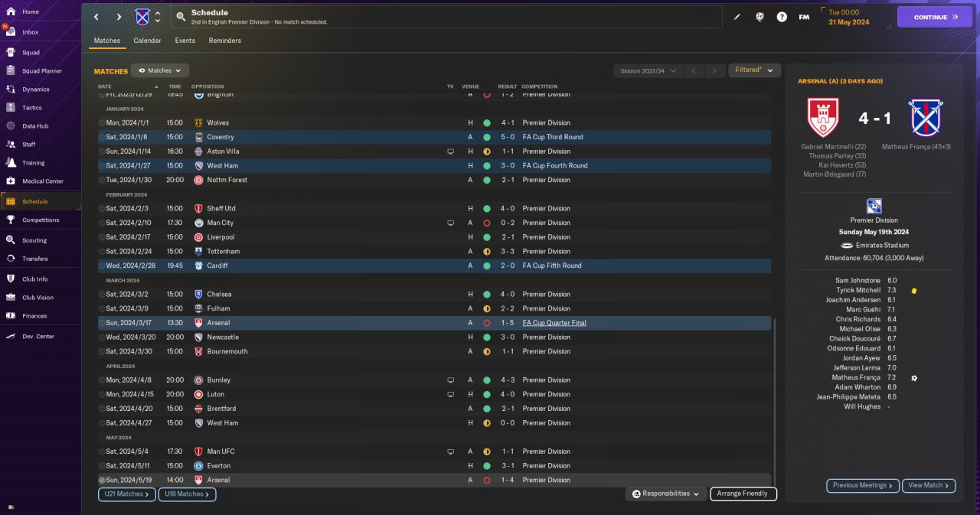Click Tyrick Mitchell in player ratings
Viewport: 980px width, 515px height.
(857, 291)
